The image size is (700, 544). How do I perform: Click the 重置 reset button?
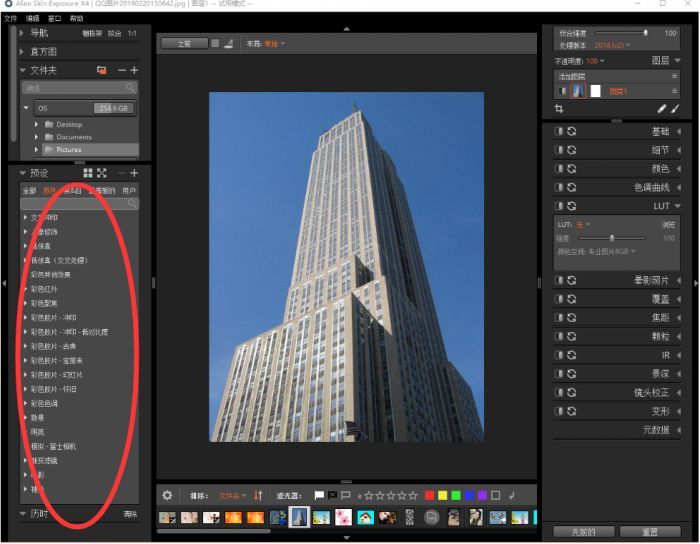pos(650,531)
